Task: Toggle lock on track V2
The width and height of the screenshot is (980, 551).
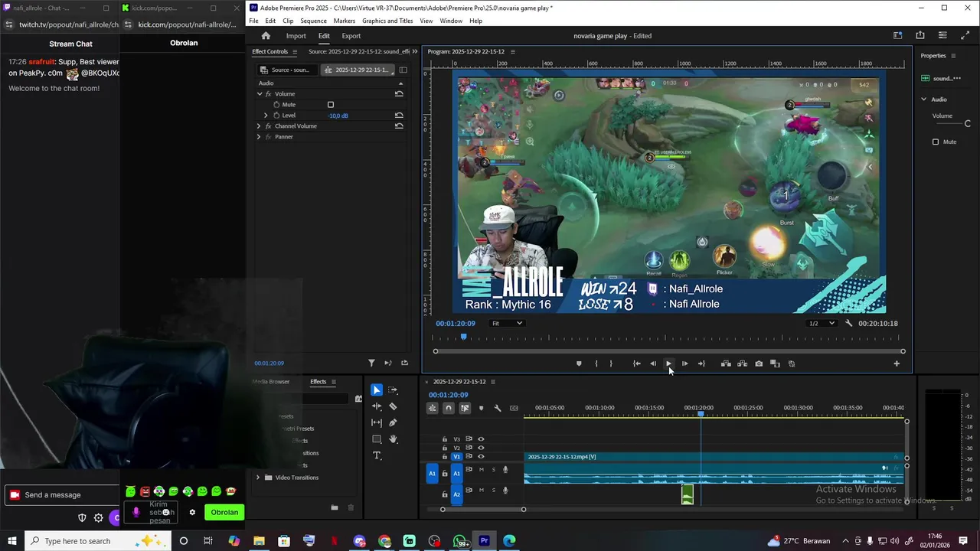Action: [445, 448]
